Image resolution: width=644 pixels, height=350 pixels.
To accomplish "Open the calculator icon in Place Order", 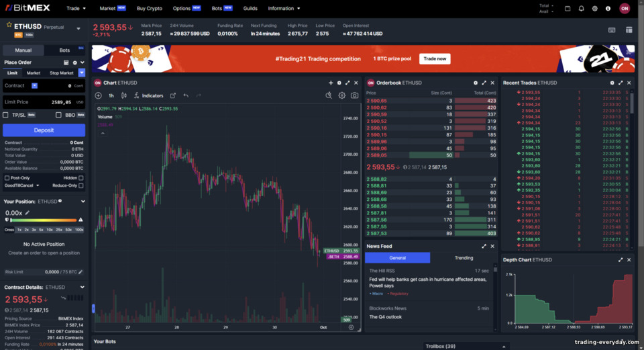I will click(x=66, y=62).
